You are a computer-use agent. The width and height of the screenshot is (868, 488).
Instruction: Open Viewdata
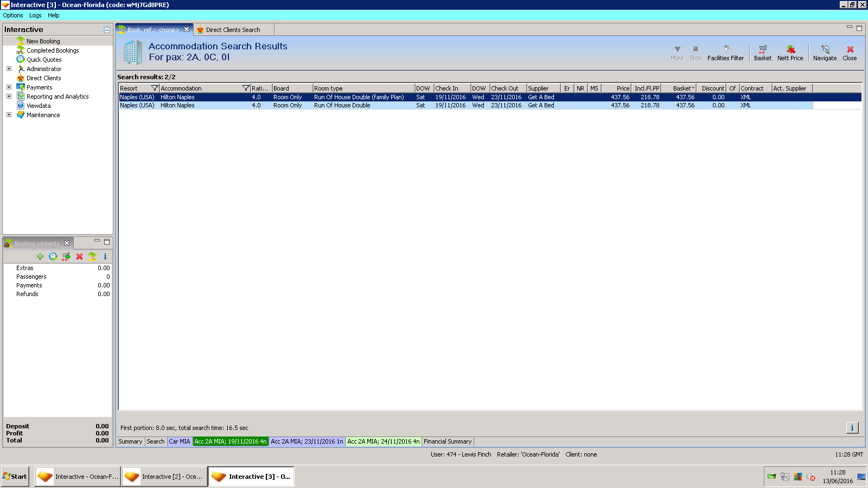39,106
